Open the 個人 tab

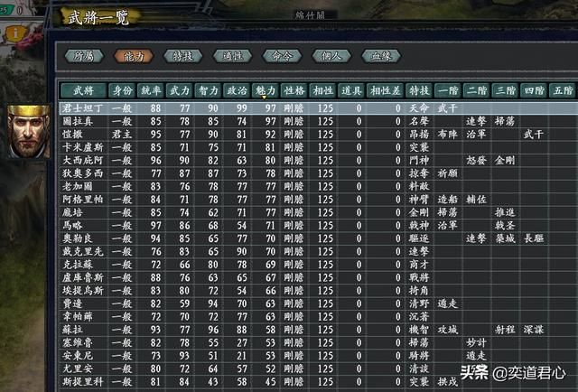331,56
